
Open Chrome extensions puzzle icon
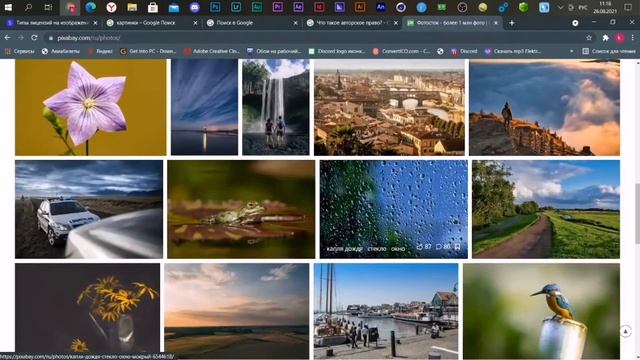coord(606,38)
